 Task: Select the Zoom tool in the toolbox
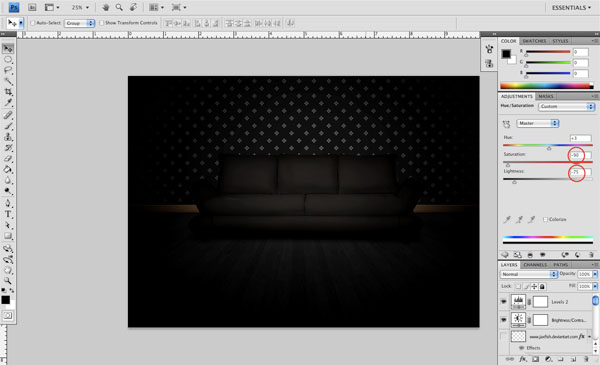8,281
